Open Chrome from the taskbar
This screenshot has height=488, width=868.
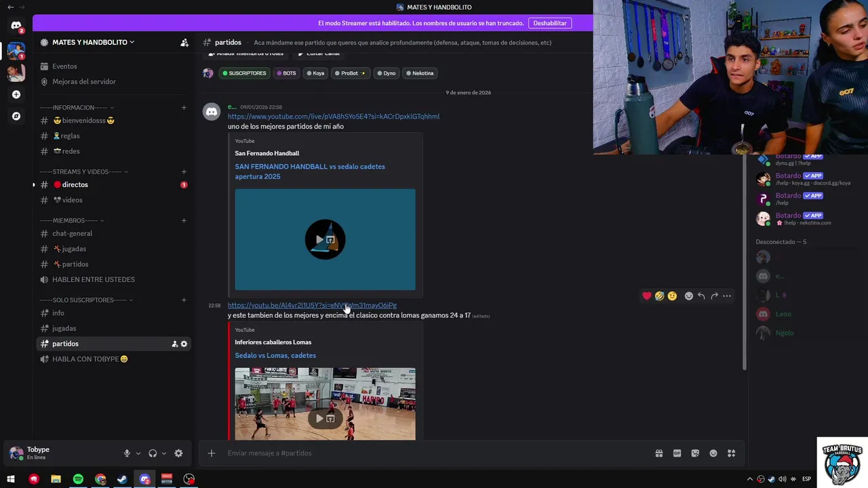click(100, 479)
